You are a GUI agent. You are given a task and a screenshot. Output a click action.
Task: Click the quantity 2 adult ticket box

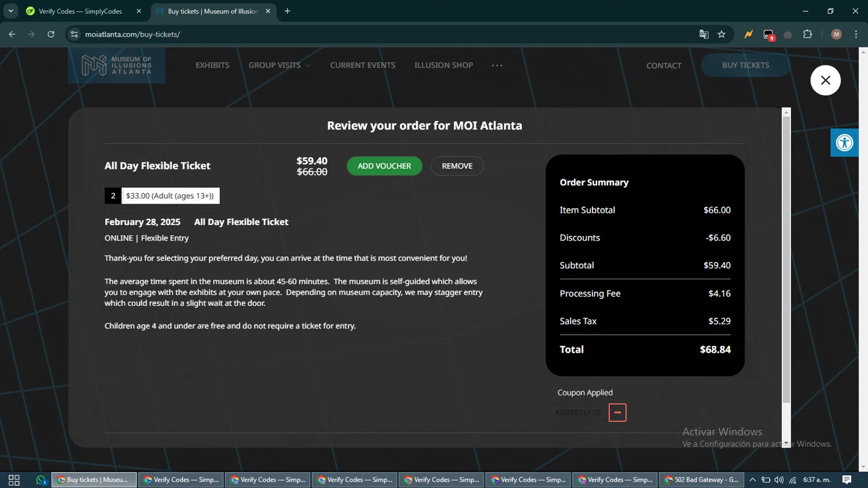click(162, 196)
